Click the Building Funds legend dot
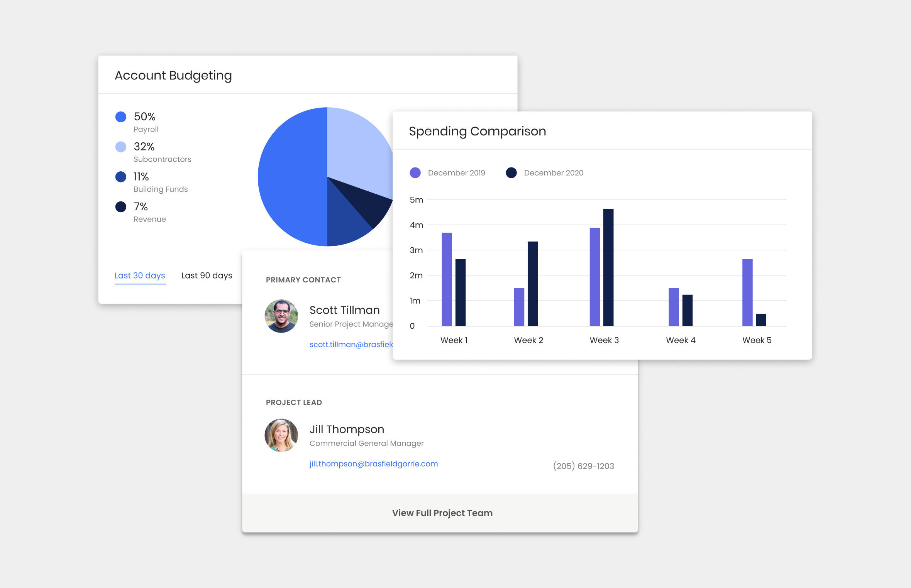This screenshot has width=911, height=588. point(121,177)
